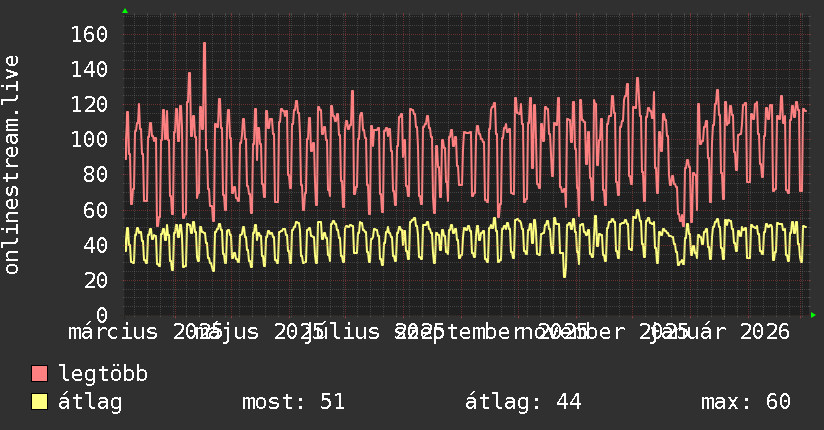Click the 160 value on the Y axis
The width and height of the screenshot is (824, 430).
click(89, 35)
